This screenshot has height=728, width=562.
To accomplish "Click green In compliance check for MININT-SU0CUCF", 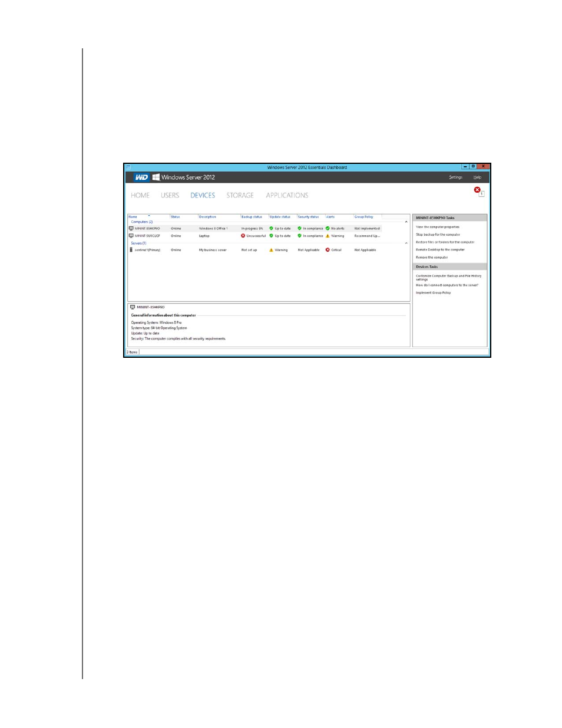I will coord(300,236).
